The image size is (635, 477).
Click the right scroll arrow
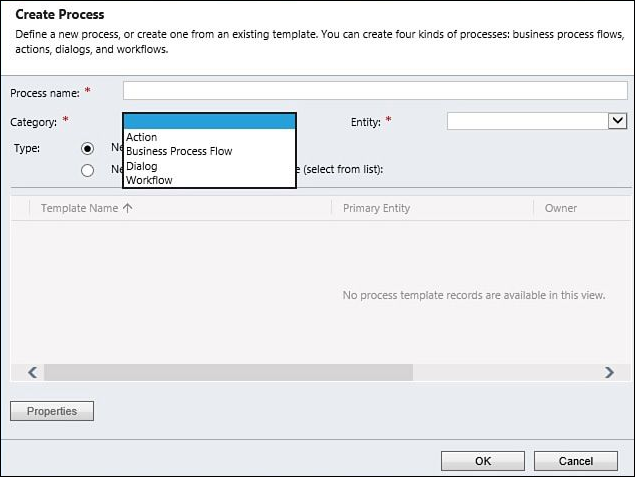609,372
